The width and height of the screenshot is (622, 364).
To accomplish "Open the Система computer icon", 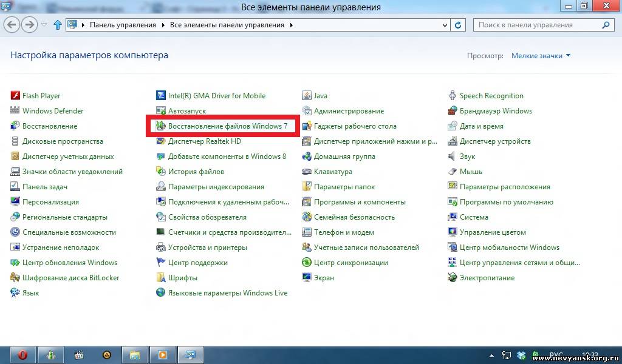I will pyautogui.click(x=452, y=217).
